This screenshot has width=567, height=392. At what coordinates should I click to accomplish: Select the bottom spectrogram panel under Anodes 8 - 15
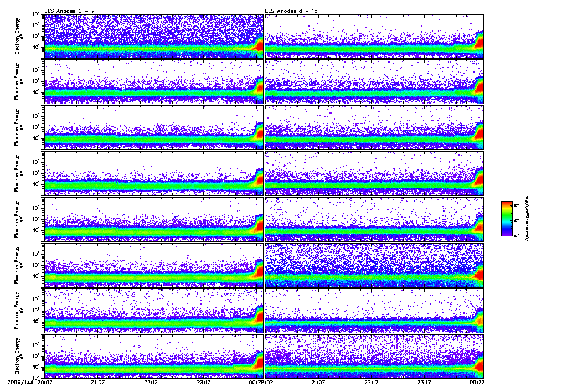click(374, 356)
